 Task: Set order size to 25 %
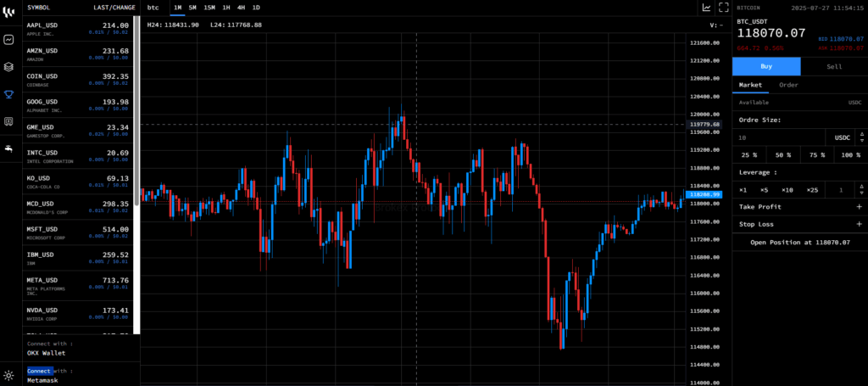click(749, 155)
